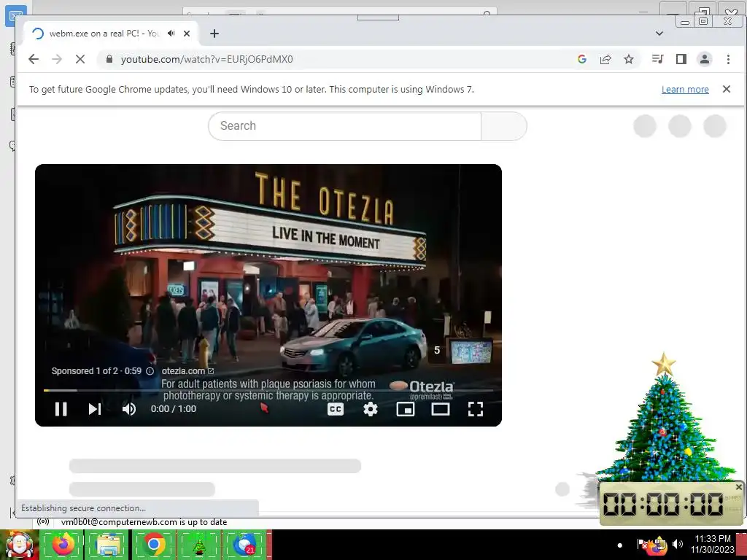Screen dimensions: 747x560
Task: Close the countdown timer widget
Action: pos(738,486)
